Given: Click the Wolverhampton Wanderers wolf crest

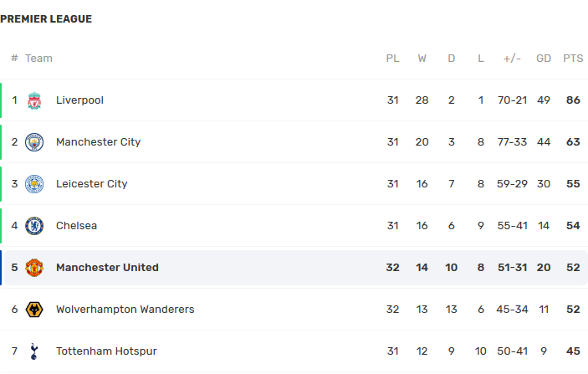Looking at the screenshot, I should 34,310.
